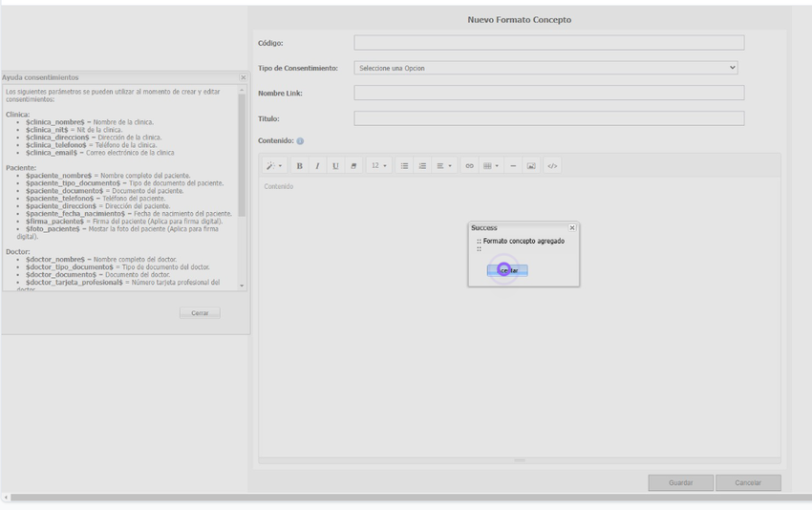Click the bottom horizontal scrollbar left arrow

[x=6, y=498]
